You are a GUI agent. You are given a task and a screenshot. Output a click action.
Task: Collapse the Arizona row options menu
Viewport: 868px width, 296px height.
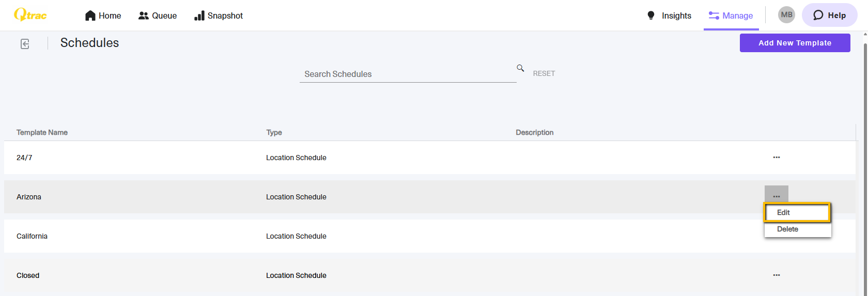pyautogui.click(x=777, y=195)
